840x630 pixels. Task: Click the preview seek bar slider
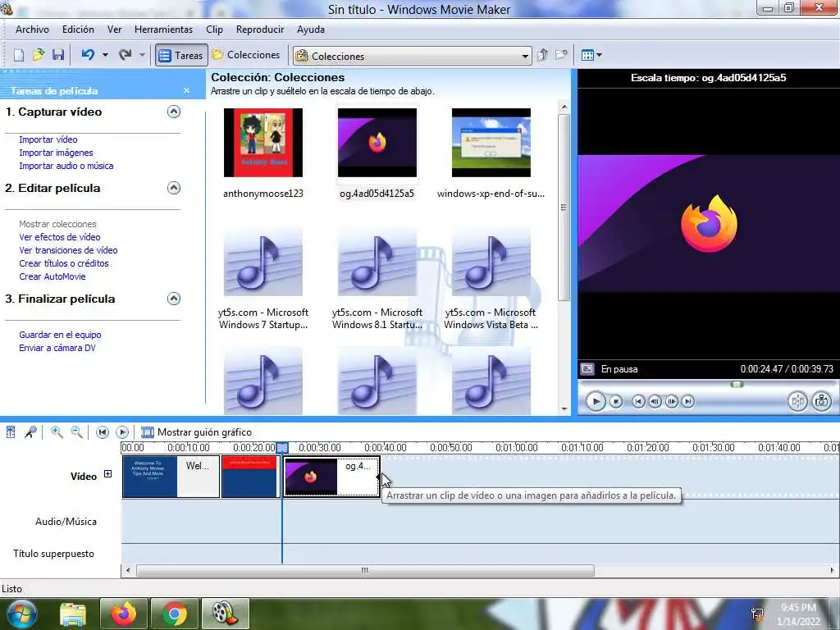(737, 384)
